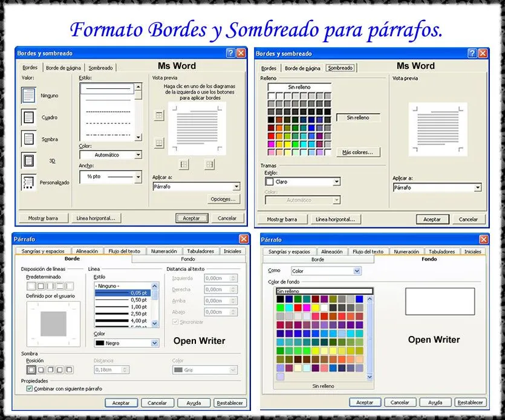Select the Cuadro border setting icon
The width and height of the screenshot is (505, 420).
pos(28,117)
